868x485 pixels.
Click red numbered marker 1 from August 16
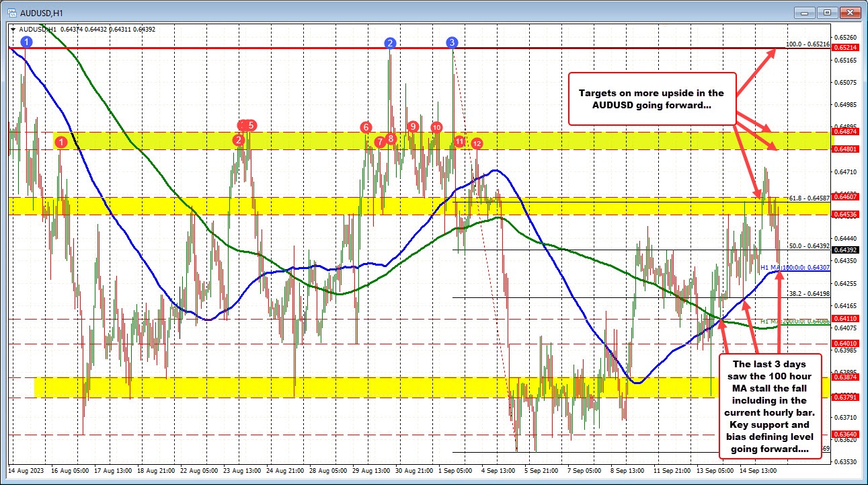[61, 141]
